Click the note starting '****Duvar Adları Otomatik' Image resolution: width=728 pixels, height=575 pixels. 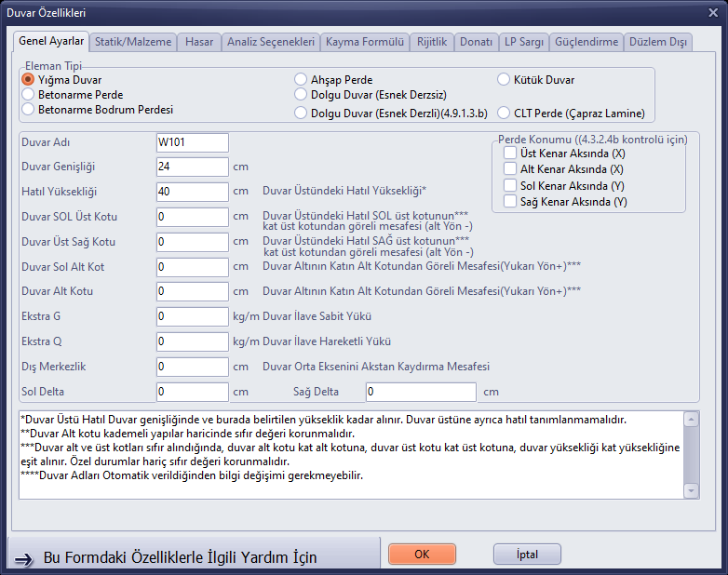(x=192, y=475)
